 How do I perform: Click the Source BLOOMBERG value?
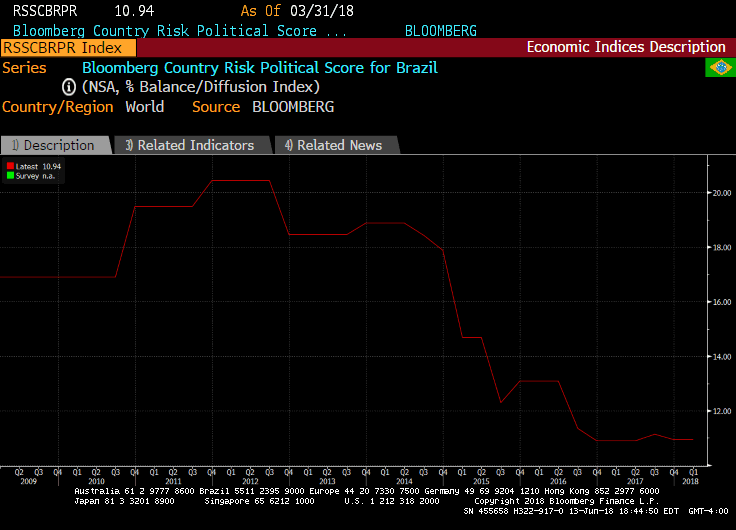tap(293, 107)
